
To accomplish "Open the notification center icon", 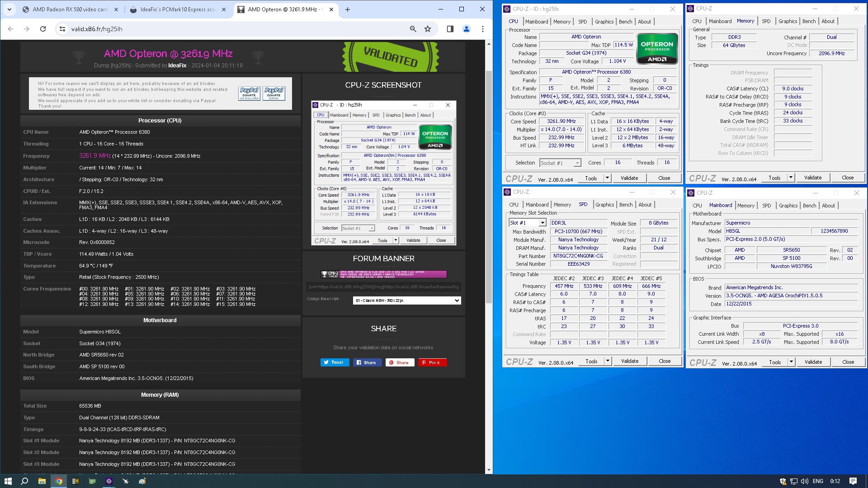I will click(853, 481).
